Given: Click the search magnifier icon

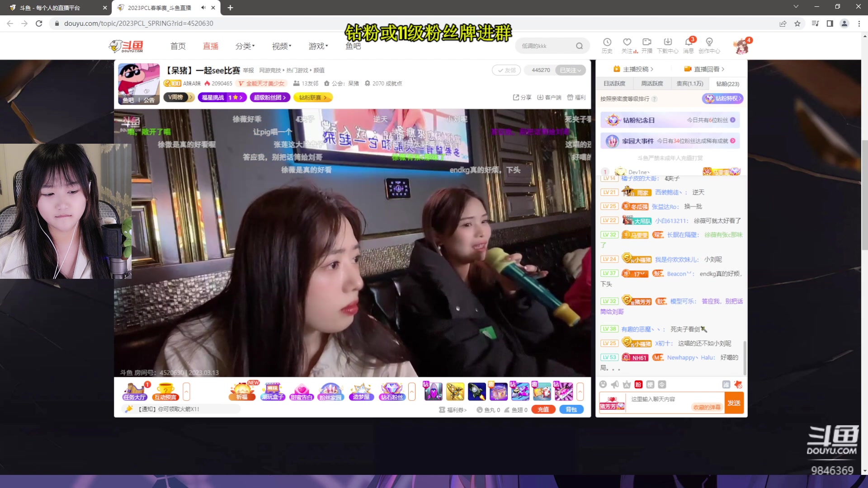Looking at the screenshot, I should coord(579,46).
